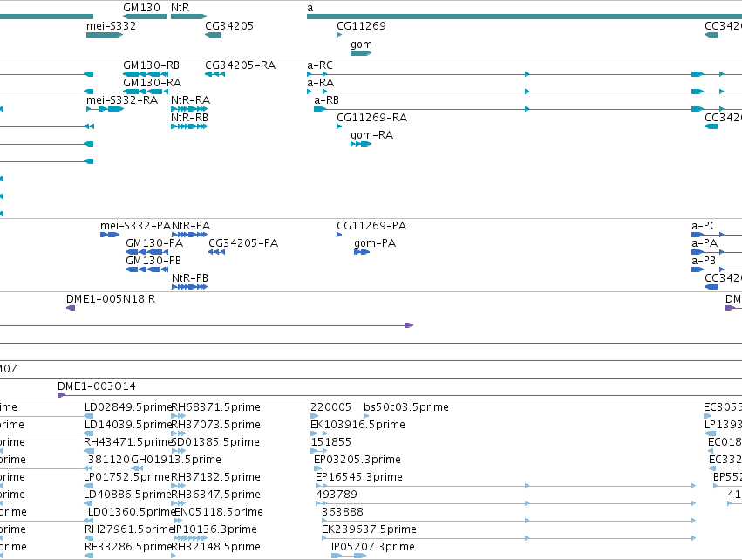Click the DME1-005N18.R clone label
The image size is (742, 560).
pos(111,298)
